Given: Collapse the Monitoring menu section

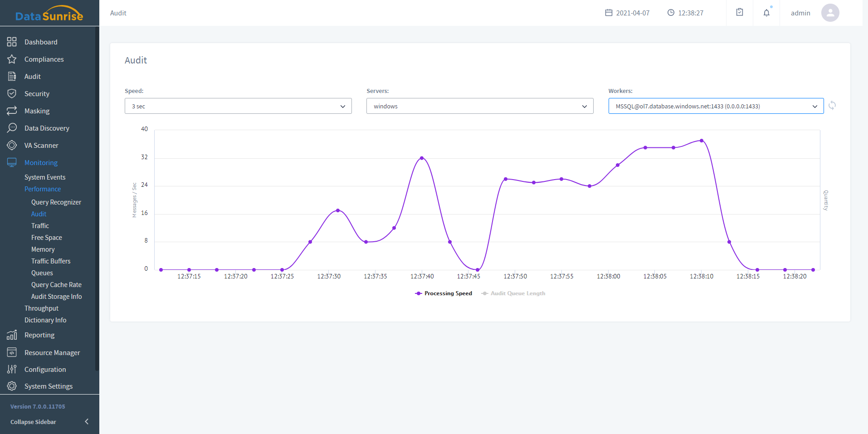Looking at the screenshot, I should click(41, 163).
